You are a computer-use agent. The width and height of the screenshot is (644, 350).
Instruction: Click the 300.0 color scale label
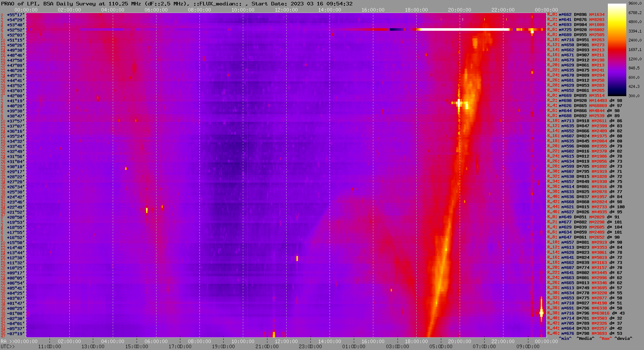(x=634, y=96)
